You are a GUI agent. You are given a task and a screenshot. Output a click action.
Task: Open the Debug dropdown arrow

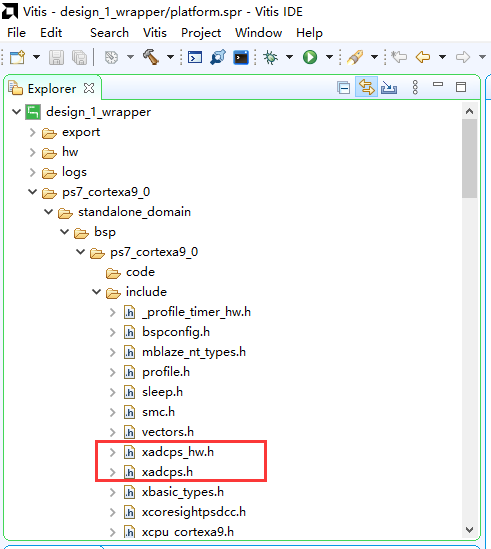click(289, 57)
